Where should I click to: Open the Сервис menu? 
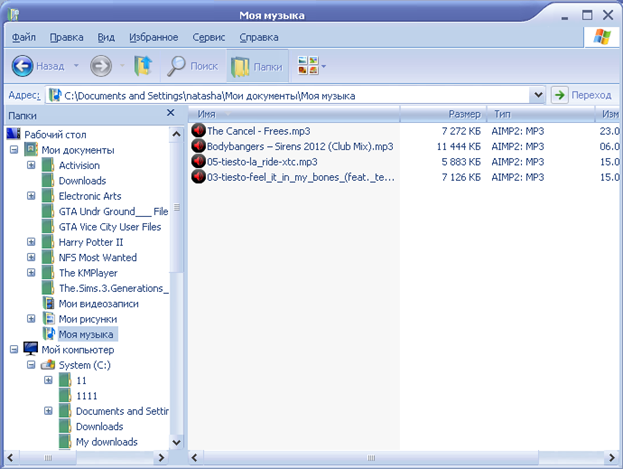pos(209,37)
